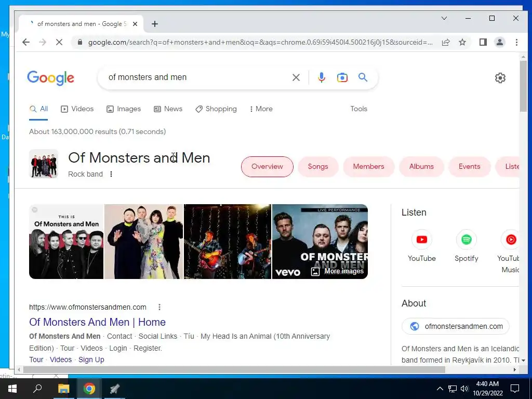Screen dimensions: 532x399
Task: Select the Albums chip
Action: (421, 167)
